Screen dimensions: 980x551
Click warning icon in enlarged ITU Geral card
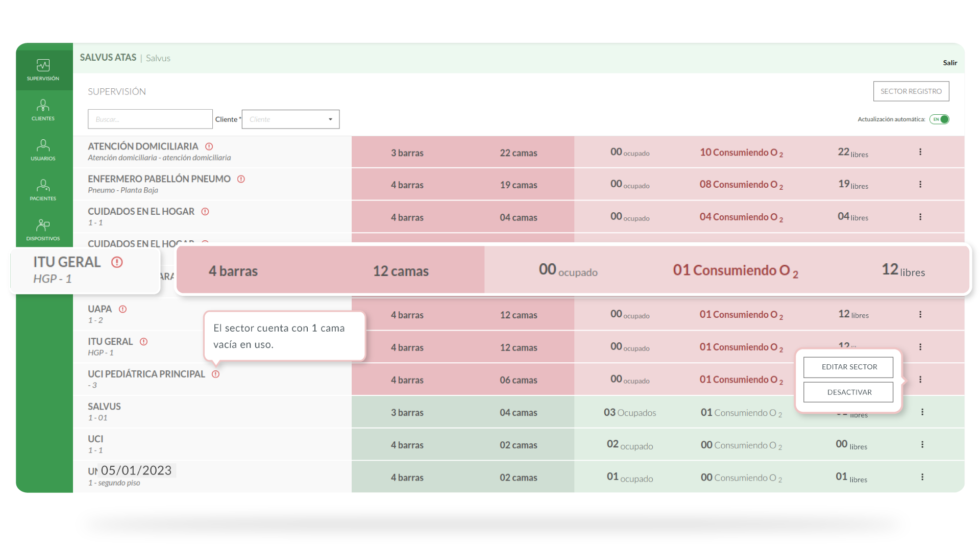click(117, 262)
